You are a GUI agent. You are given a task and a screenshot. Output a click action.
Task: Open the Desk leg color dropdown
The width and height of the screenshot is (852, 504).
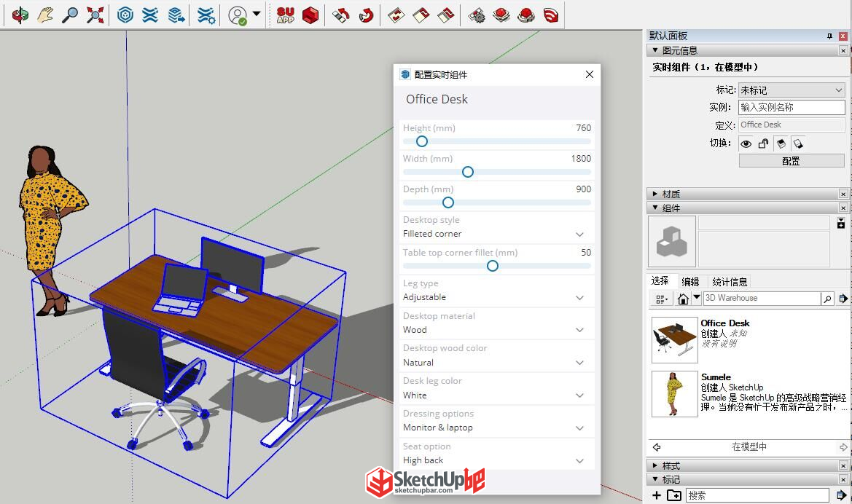[496, 395]
